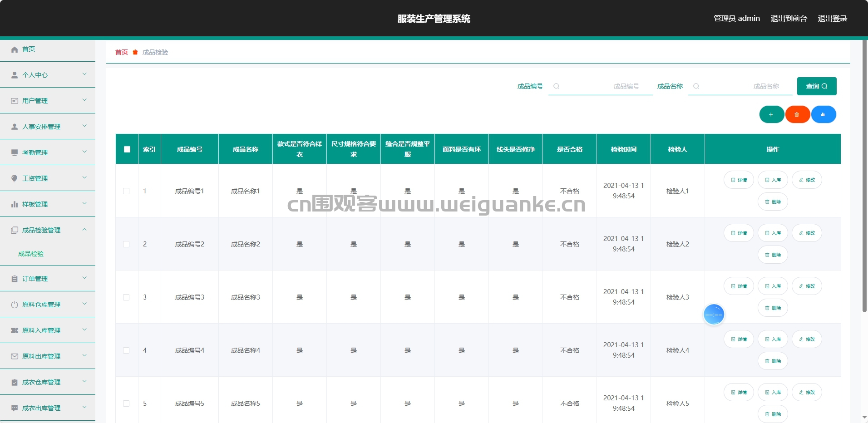This screenshot has height=423, width=868.
Task: Click the floating blue circular widget
Action: click(x=714, y=315)
